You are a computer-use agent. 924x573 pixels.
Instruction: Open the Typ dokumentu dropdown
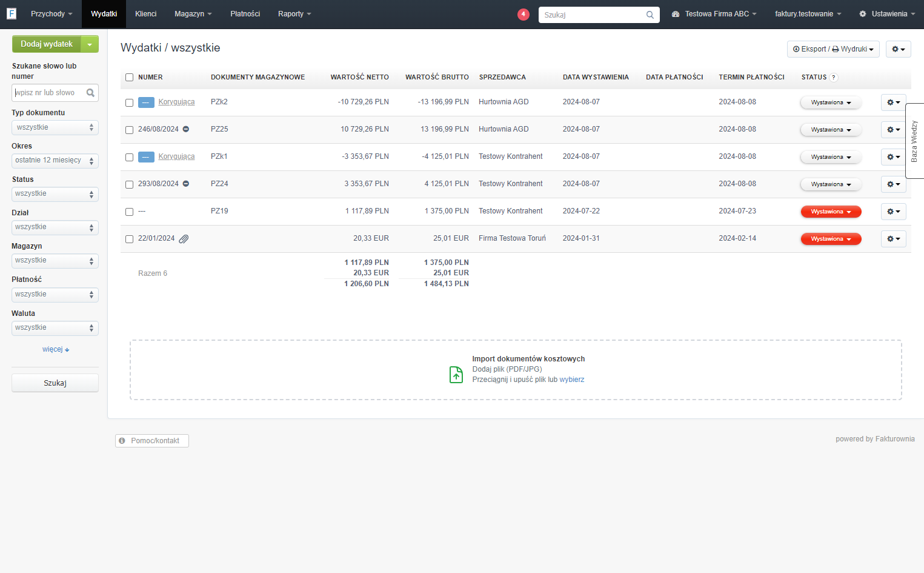pos(55,127)
